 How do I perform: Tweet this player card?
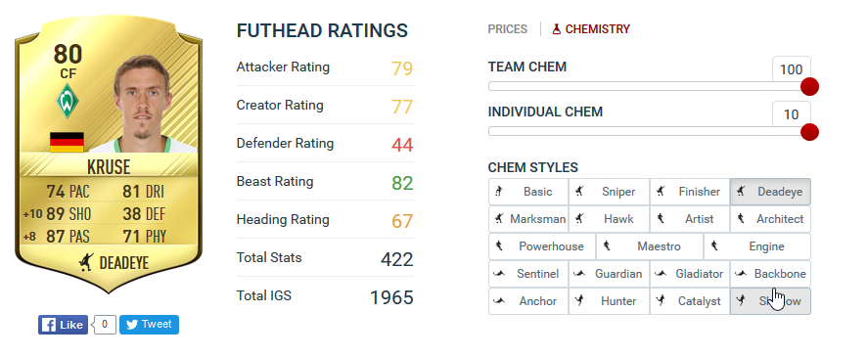pyautogui.click(x=149, y=325)
